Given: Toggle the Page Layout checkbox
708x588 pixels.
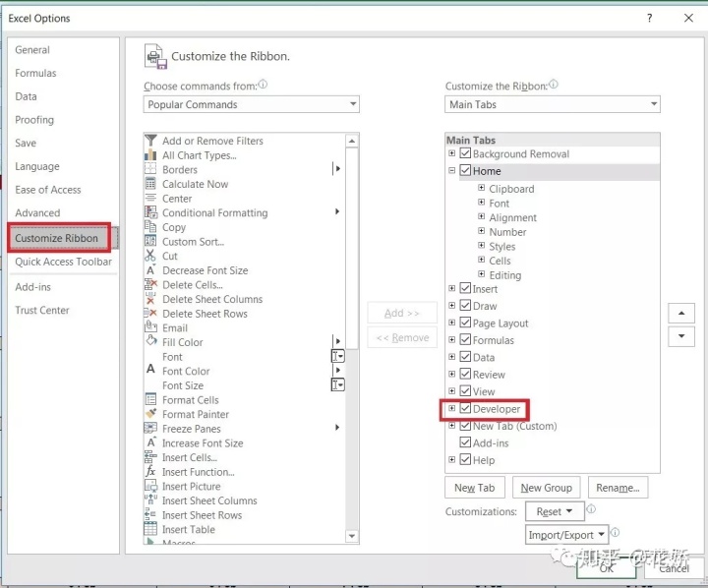Looking at the screenshot, I should coord(465,323).
